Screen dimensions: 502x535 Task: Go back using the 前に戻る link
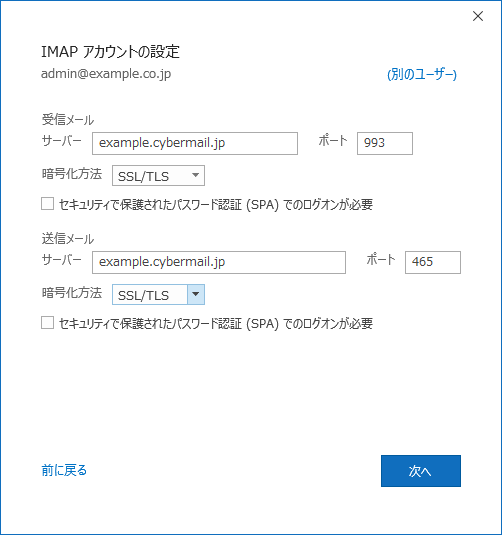(x=64, y=470)
